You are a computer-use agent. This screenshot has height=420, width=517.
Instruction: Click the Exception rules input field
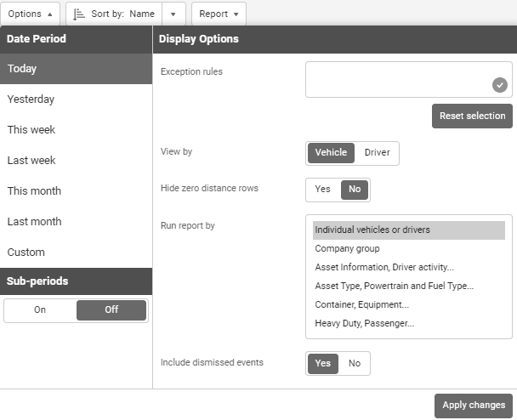point(398,79)
